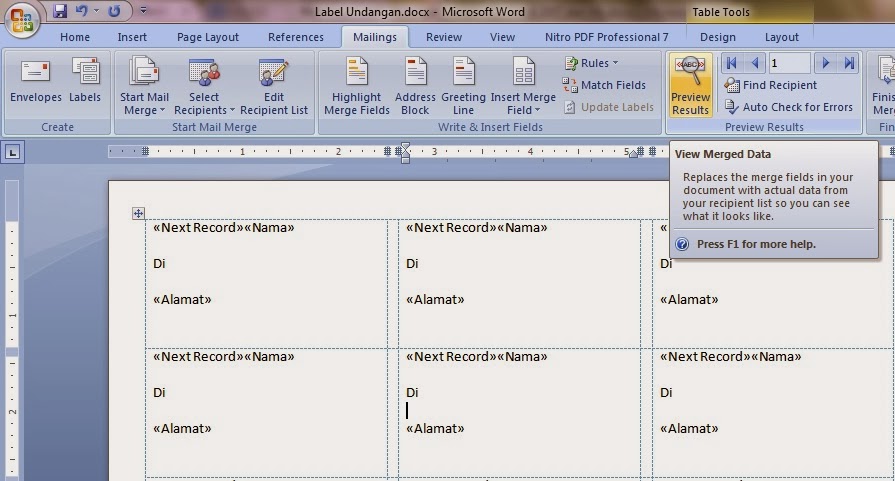
Task: Click «Alamat» in top middle label cell
Action: tap(435, 300)
